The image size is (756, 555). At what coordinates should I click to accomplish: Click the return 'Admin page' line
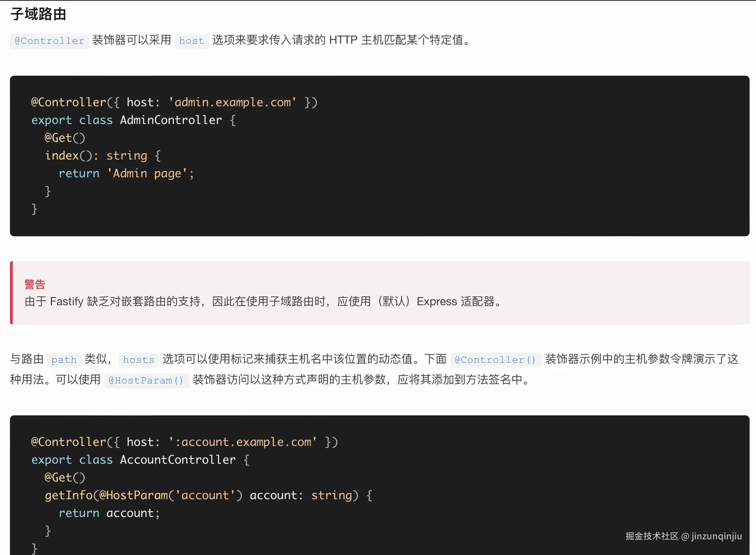(x=126, y=173)
